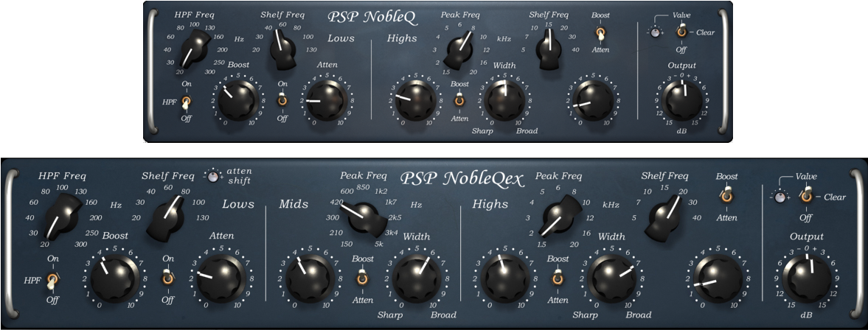Toggle the HPF On/Off switch in NobleQ

[187, 103]
